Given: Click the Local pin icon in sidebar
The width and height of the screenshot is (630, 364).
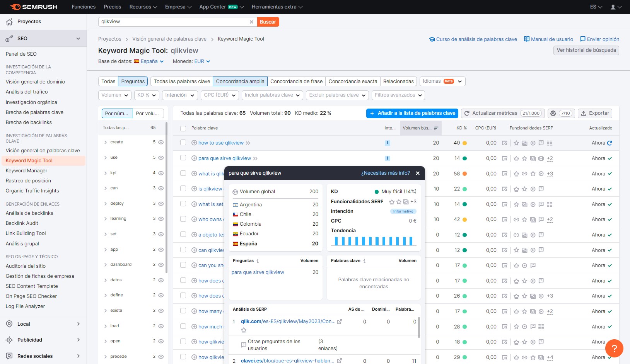Looking at the screenshot, I should point(9,324).
